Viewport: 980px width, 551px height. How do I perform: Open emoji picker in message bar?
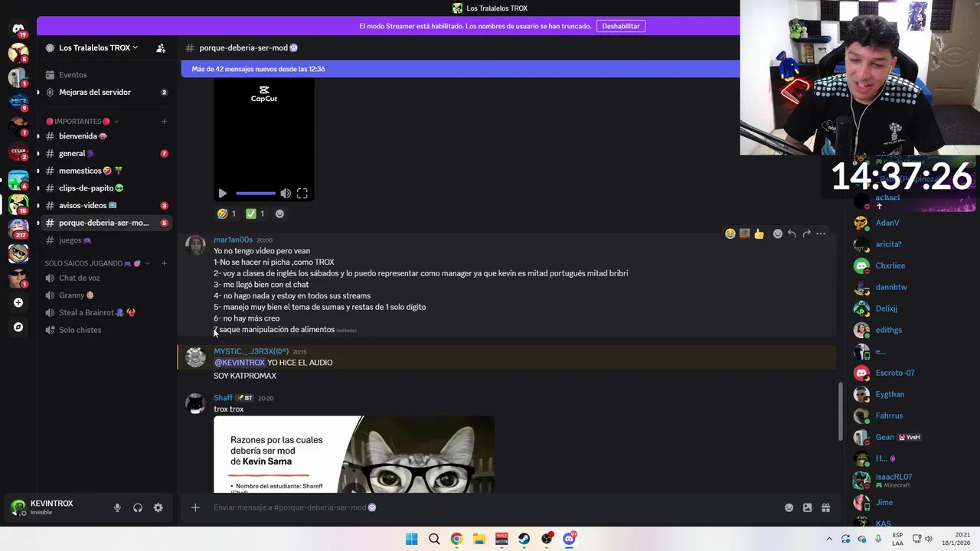coord(789,507)
